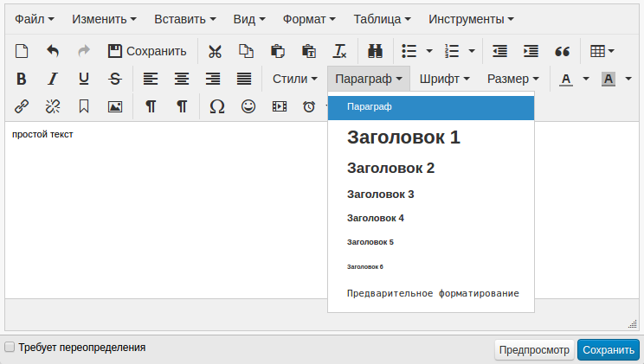
Task: Click the Предпросмотр button
Action: 534,350
